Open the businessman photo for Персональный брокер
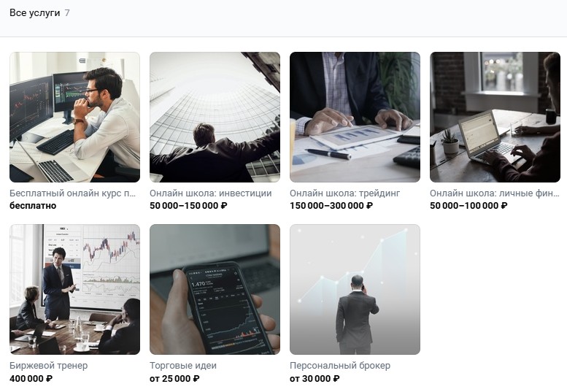 pos(355,289)
